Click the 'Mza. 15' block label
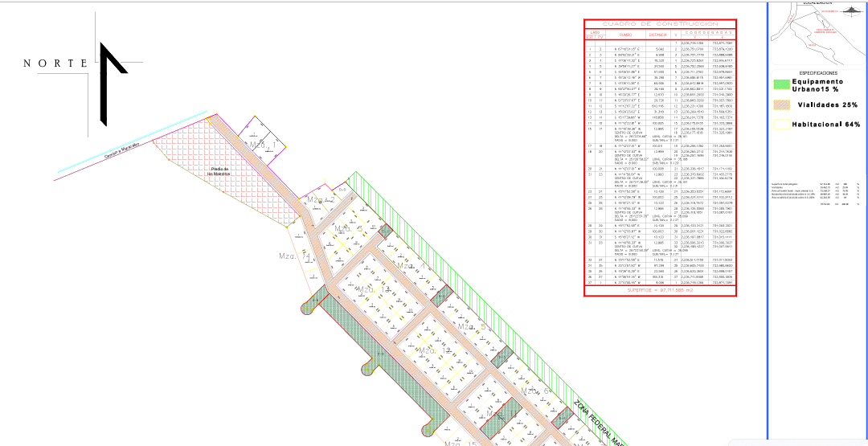 coord(461,444)
